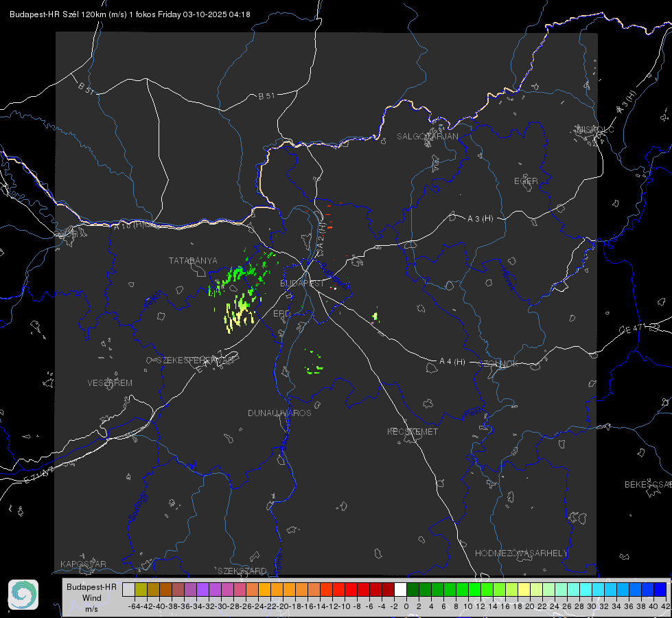
Task: Click the small green echo patch above Dunaújváros
Action: tap(314, 363)
